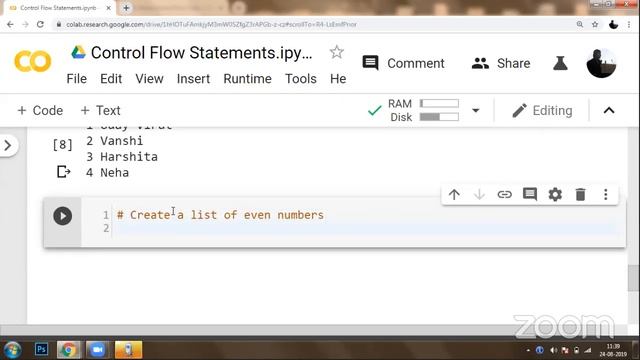Open cell settings gear icon
Image resolution: width=640 pixels, height=360 pixels.
pyautogui.click(x=555, y=194)
